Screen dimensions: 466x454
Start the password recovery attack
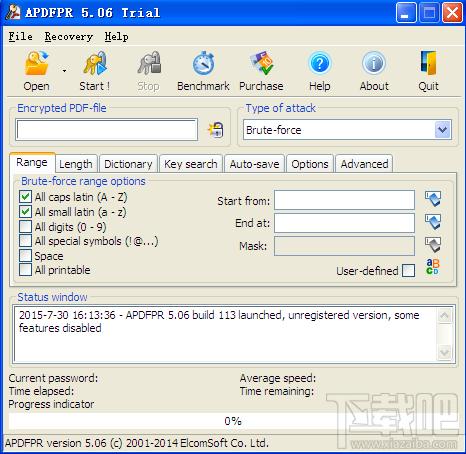(x=95, y=63)
